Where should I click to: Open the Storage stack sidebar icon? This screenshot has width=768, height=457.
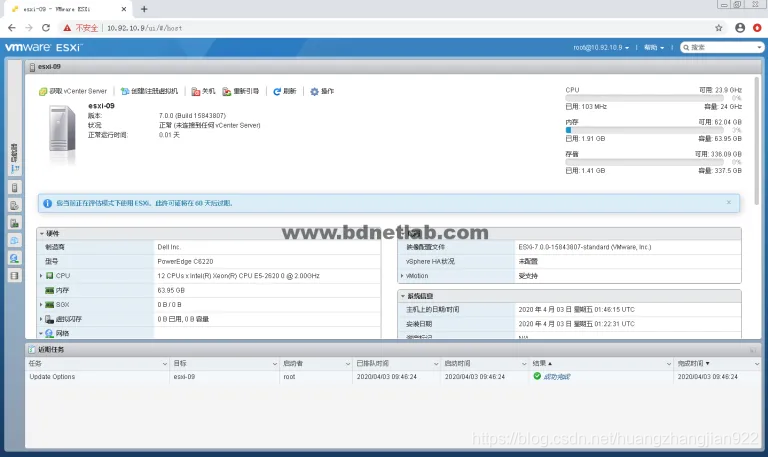pyautogui.click(x=14, y=276)
